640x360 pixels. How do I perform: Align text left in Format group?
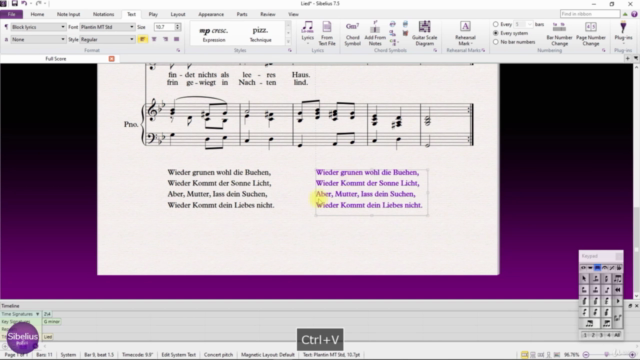[142, 39]
